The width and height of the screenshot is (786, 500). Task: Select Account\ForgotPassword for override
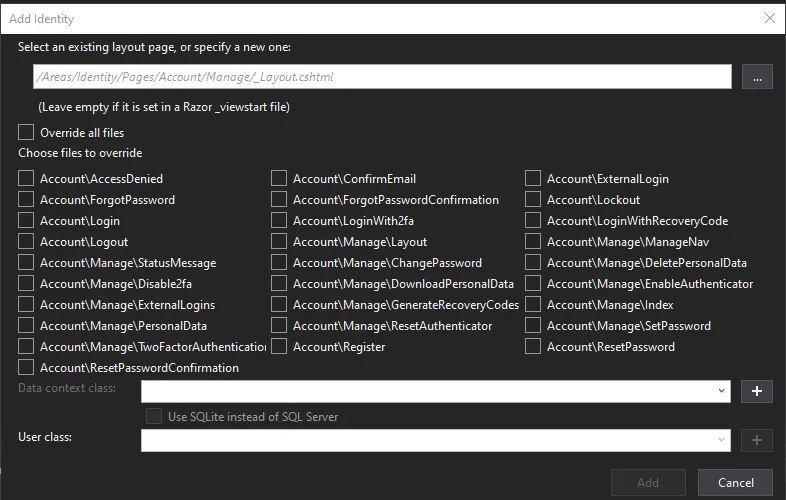pyautogui.click(x=26, y=200)
